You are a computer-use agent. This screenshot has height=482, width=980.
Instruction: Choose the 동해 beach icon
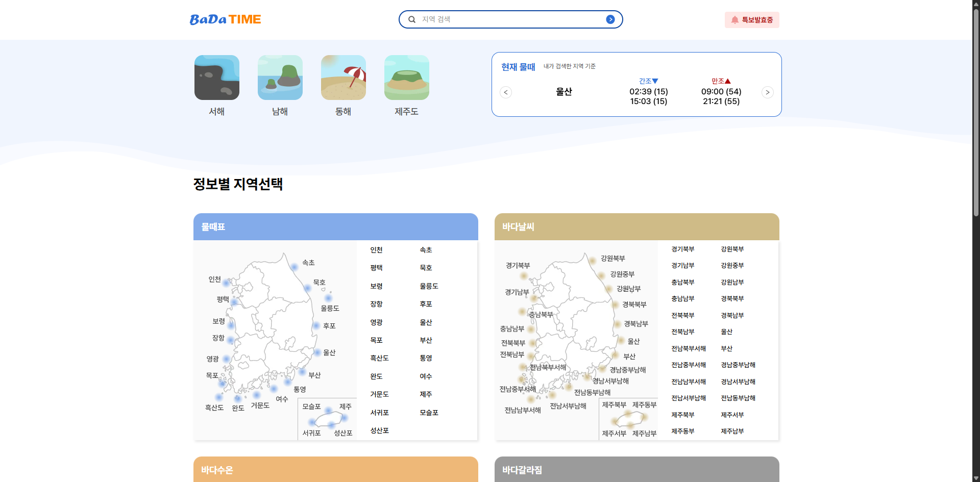[343, 78]
